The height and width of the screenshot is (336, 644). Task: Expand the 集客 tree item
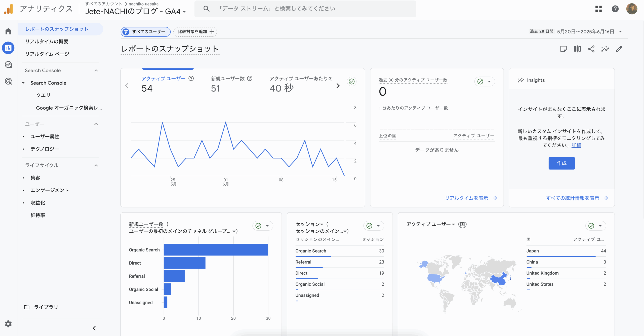tap(23, 178)
